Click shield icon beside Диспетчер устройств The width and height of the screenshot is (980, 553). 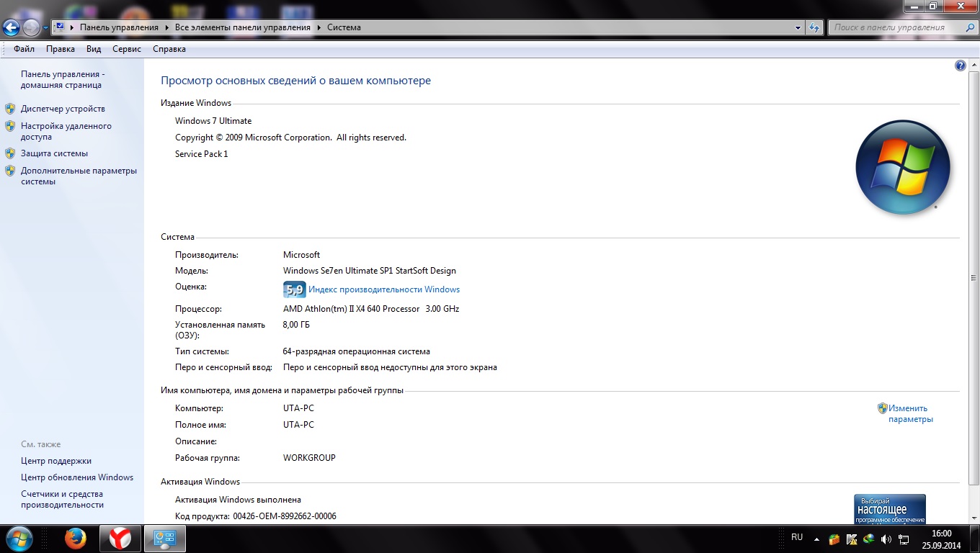tap(10, 109)
